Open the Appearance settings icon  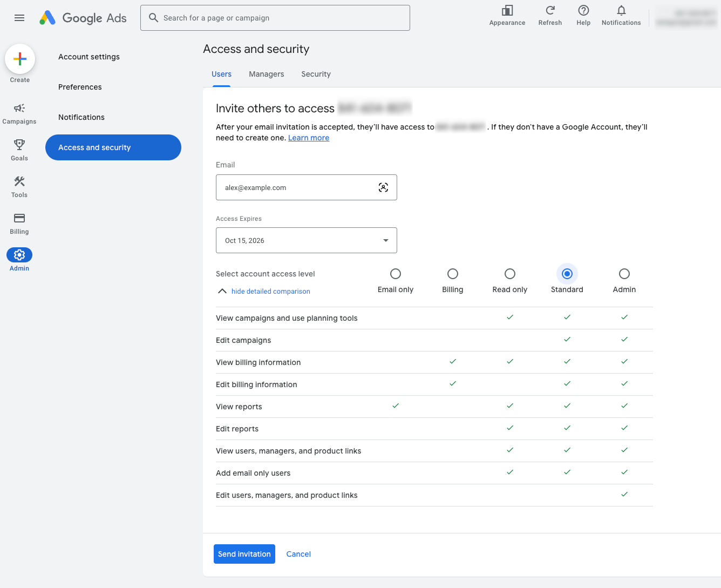pyautogui.click(x=507, y=11)
